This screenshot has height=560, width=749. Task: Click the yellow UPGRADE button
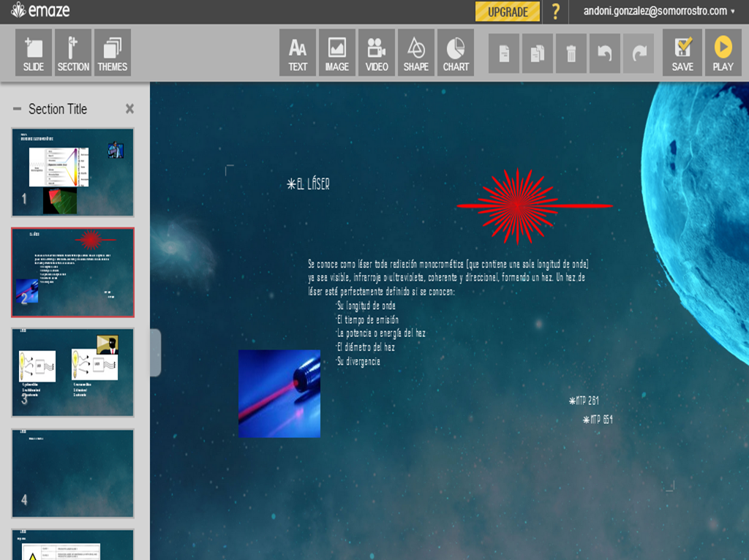(508, 12)
